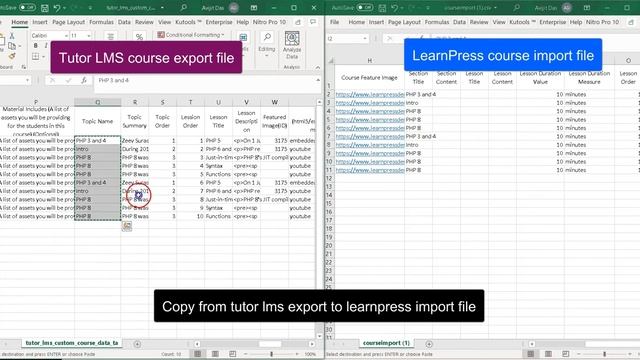The width and height of the screenshot is (640, 360).
Task: Open learnpress link in row 11
Action: point(370,170)
